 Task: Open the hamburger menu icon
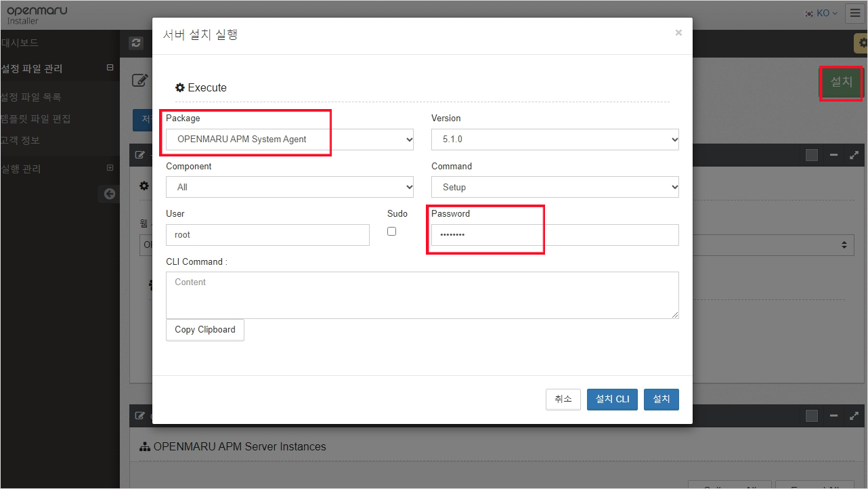tap(855, 14)
